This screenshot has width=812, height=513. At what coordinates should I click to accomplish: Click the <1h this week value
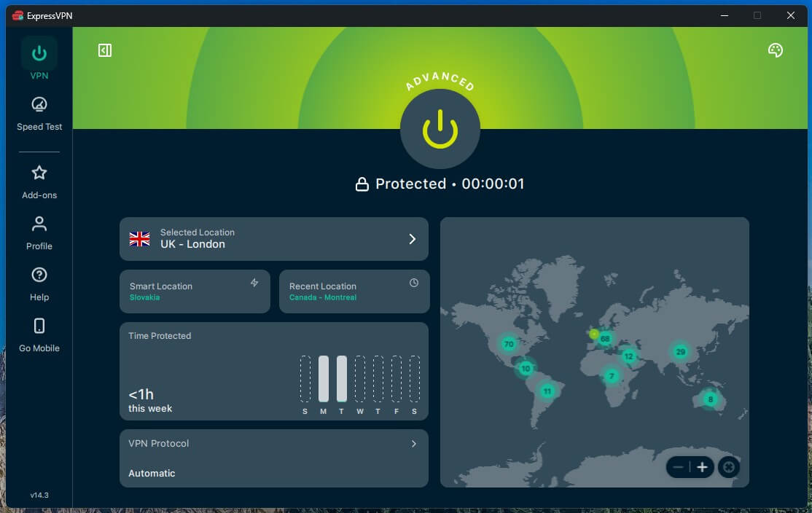click(x=150, y=401)
